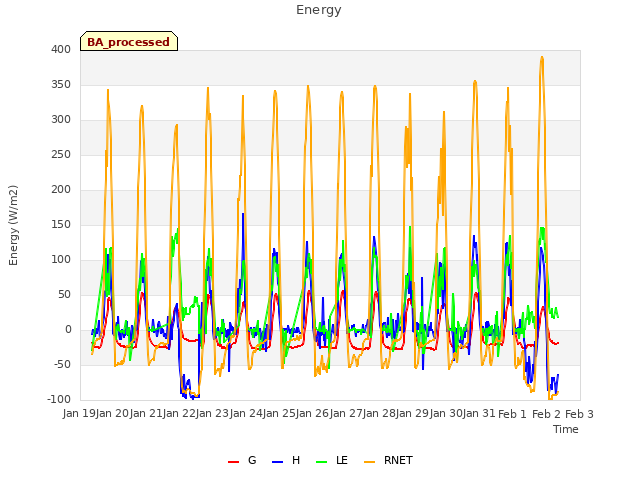The height and width of the screenshot is (480, 640).
Task: Click the BA_processed label box
Action: [129, 41]
